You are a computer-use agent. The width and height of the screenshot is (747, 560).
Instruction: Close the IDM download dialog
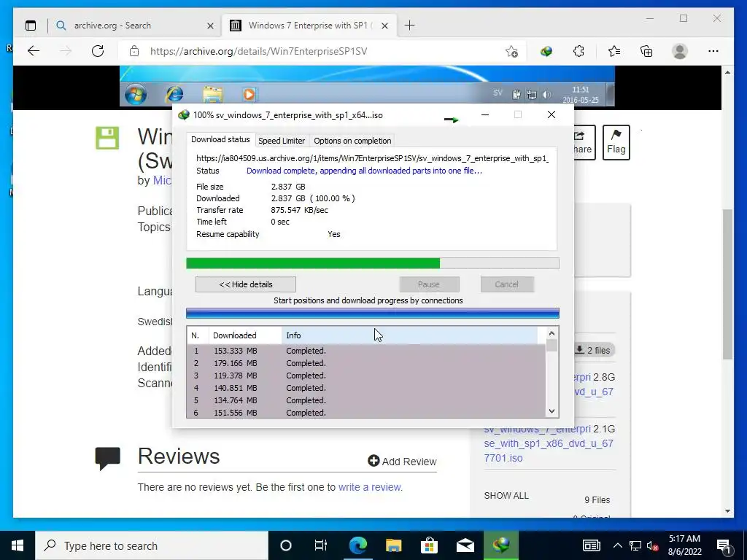(x=551, y=114)
